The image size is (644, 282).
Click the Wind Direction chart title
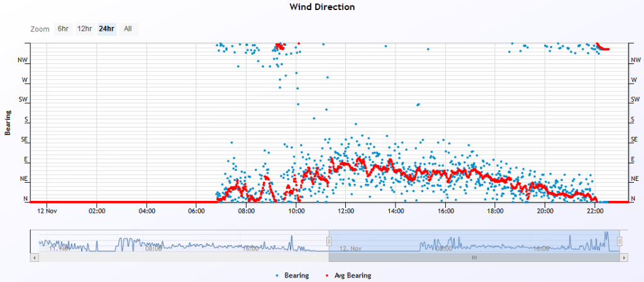coord(322,7)
